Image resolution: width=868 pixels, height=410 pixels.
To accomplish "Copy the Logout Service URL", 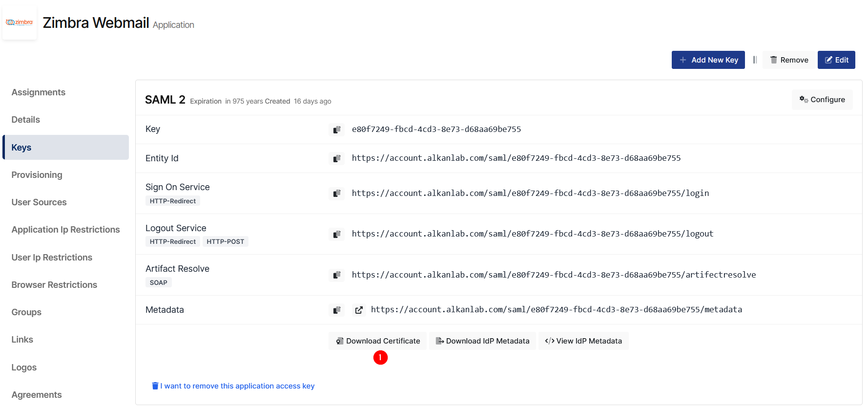I will (x=336, y=234).
